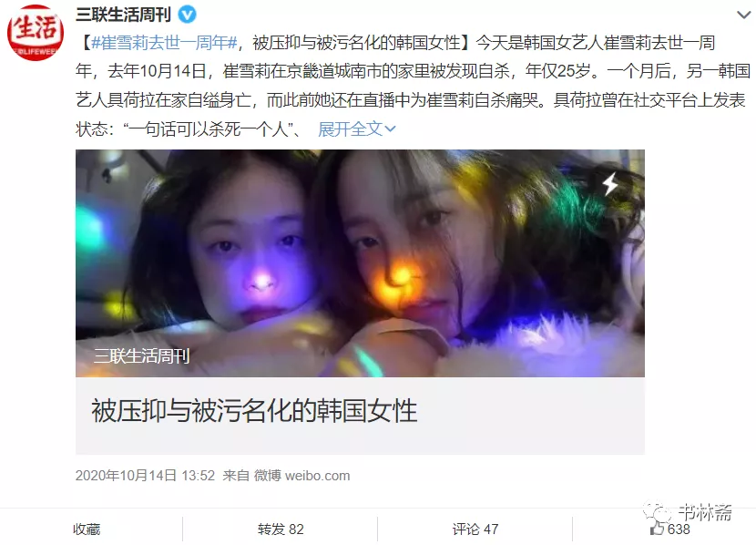This screenshot has width=756, height=545.
Task: Open the post options chevron menu
Action: tap(744, 15)
